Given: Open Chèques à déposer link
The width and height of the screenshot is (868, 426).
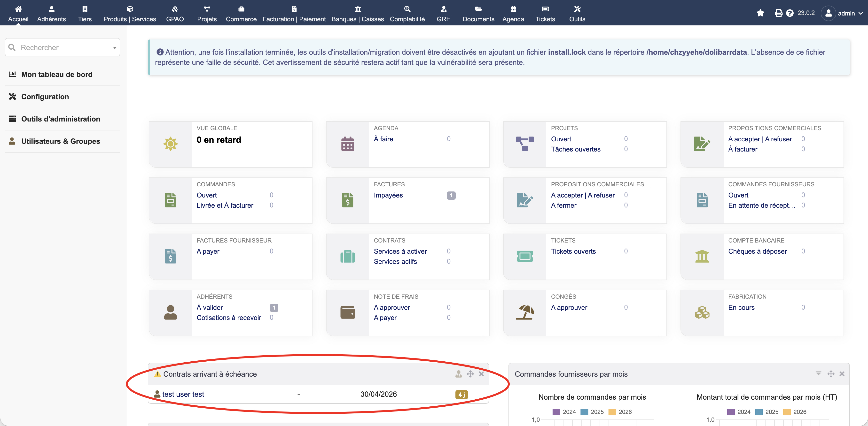Looking at the screenshot, I should click(757, 251).
